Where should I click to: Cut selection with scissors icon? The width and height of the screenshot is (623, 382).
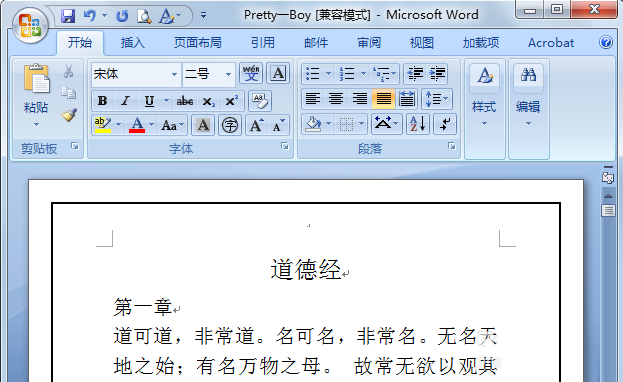coord(69,72)
